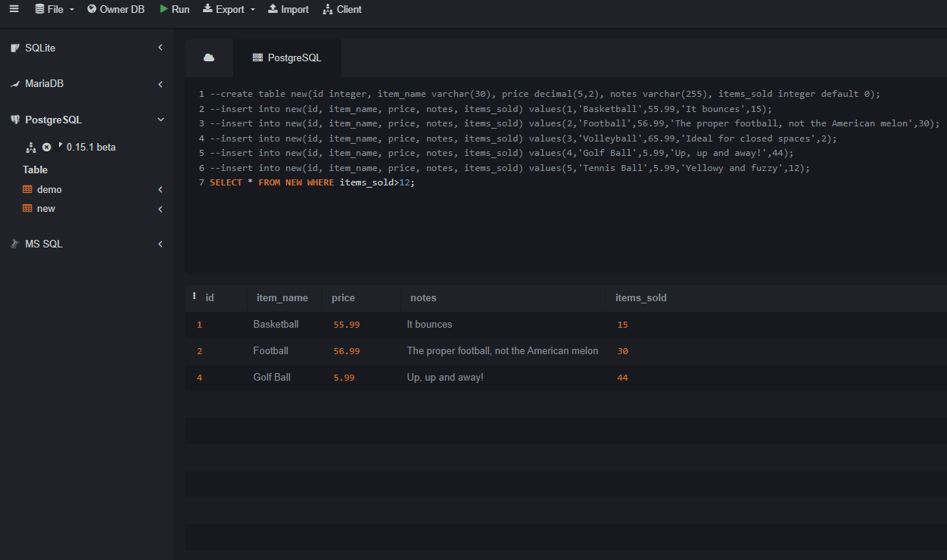
Task: Select the MariaDB database entry
Action: [44, 84]
